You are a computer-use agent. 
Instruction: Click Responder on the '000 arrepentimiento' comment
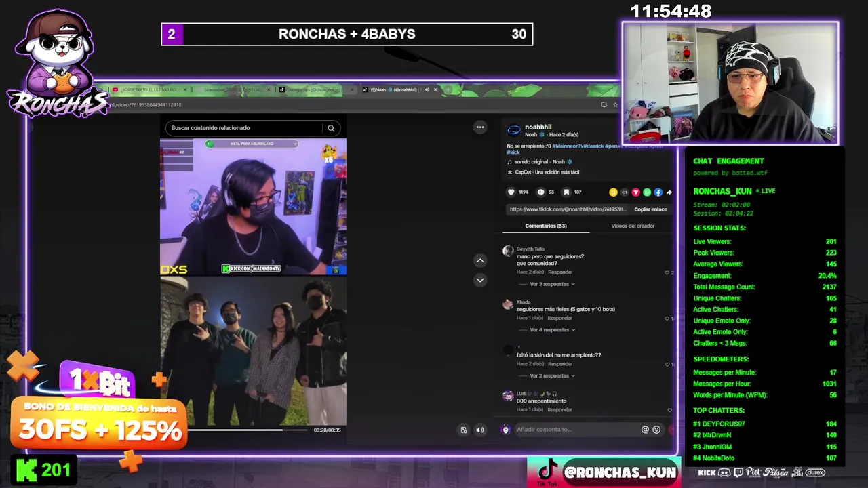coord(560,410)
